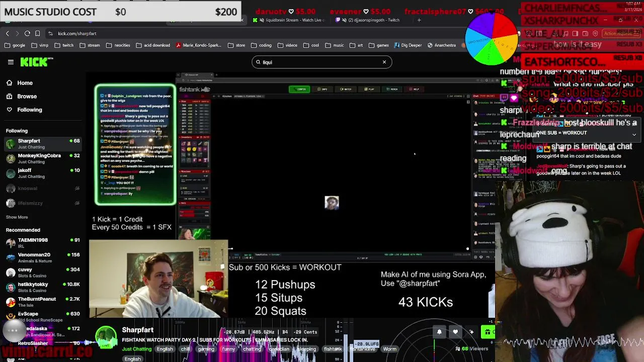Open the stream bookmarks folder

90,45
